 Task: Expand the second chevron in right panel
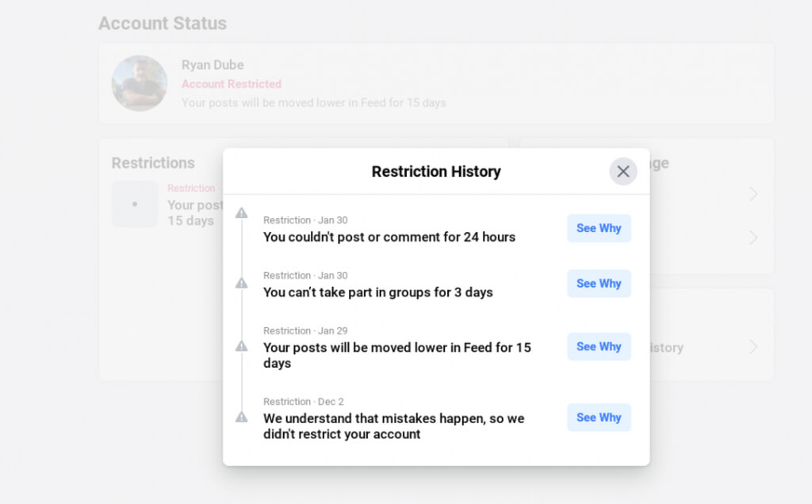753,238
